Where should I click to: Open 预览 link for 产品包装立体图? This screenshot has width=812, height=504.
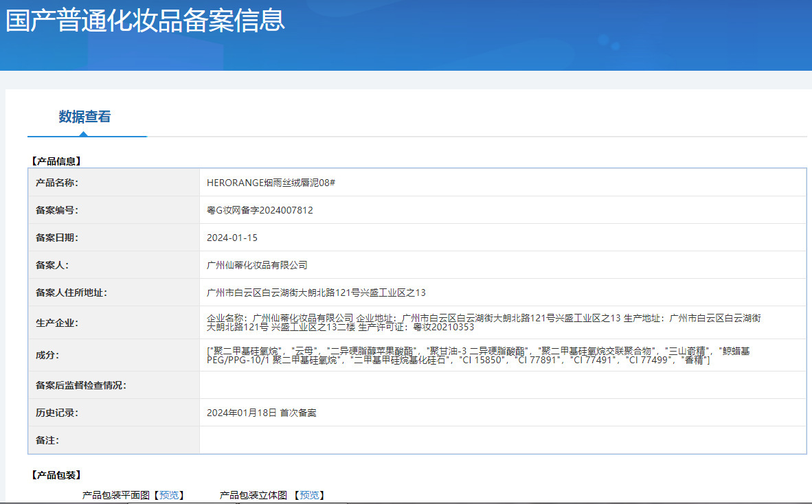pyautogui.click(x=309, y=495)
